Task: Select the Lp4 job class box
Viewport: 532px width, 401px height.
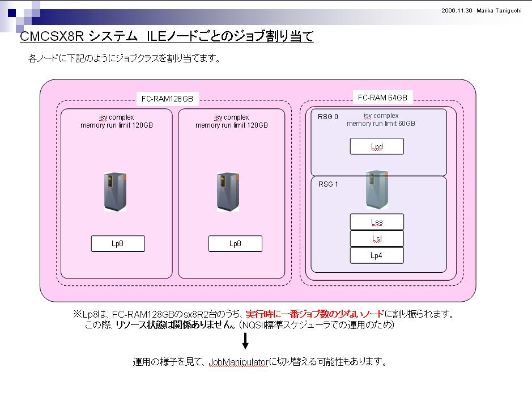Action: point(377,255)
